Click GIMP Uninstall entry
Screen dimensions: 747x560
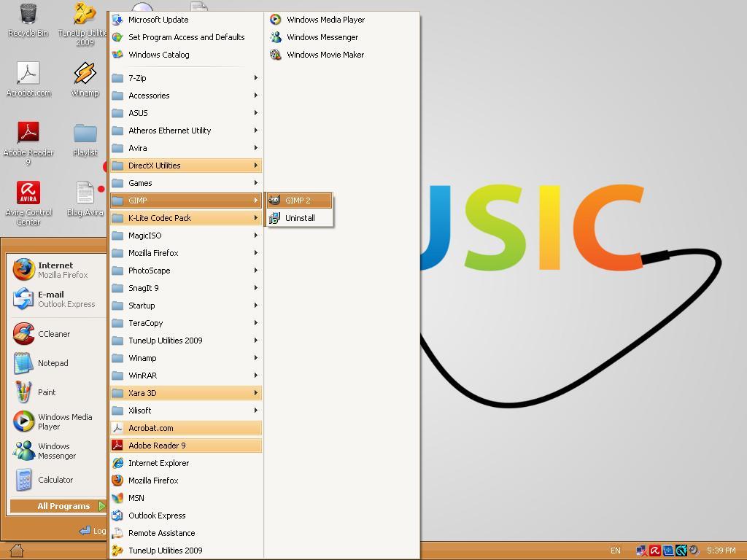pyautogui.click(x=299, y=218)
